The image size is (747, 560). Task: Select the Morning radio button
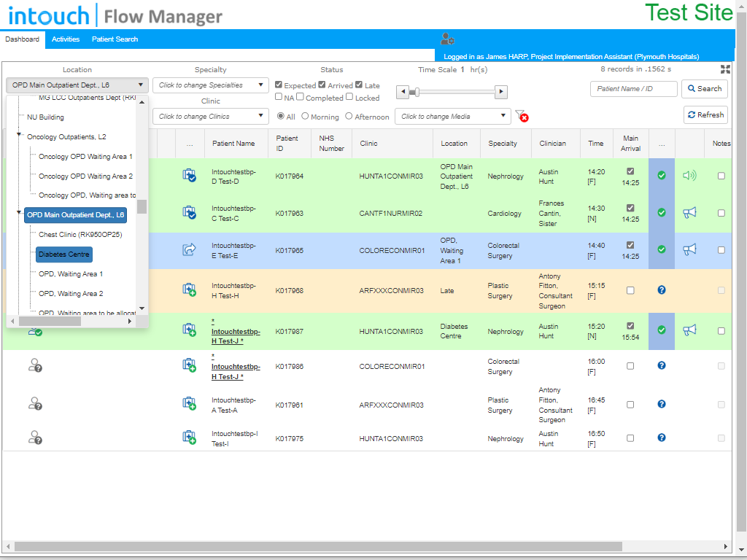[x=305, y=116]
